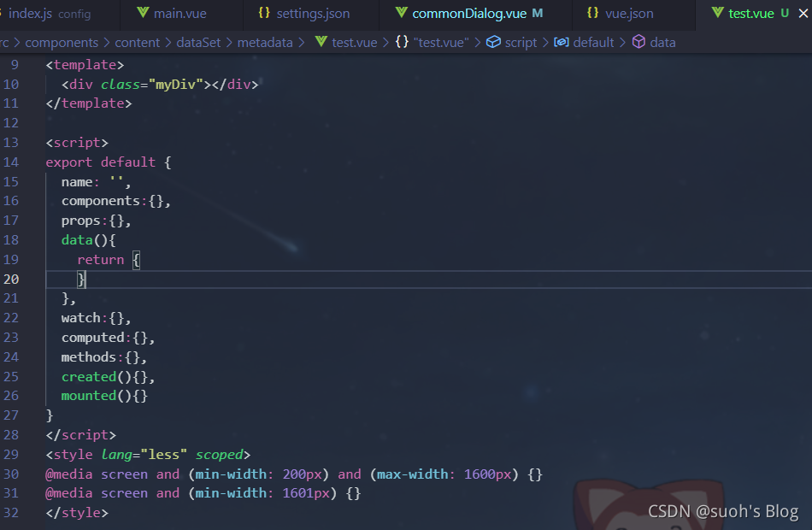Close the test.vue tab
812x530 pixels.
point(803,14)
